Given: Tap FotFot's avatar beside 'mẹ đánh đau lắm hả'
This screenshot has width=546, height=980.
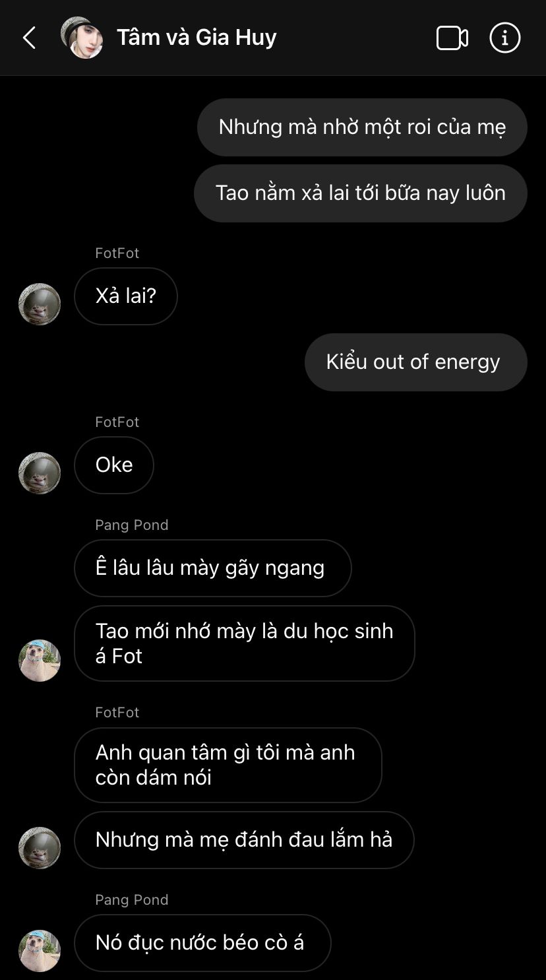Looking at the screenshot, I should (40, 848).
